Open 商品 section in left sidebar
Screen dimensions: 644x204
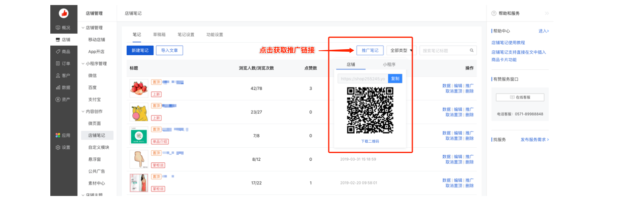[x=63, y=52]
